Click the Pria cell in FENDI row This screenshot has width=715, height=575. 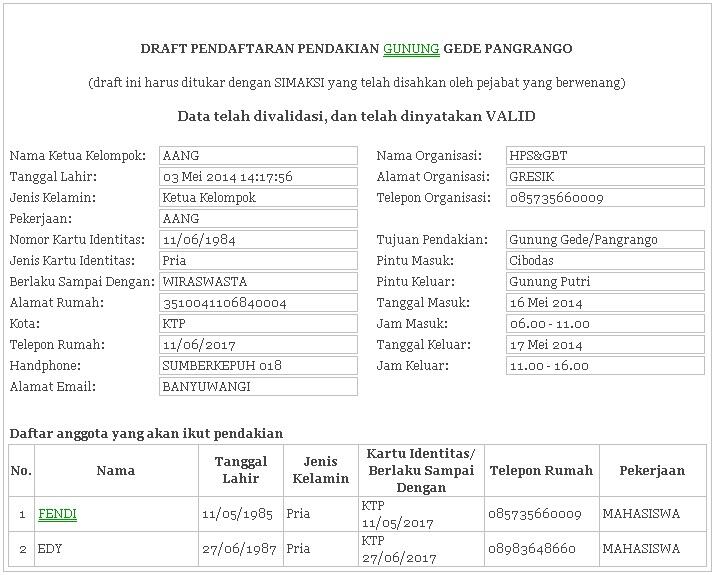tap(321, 514)
